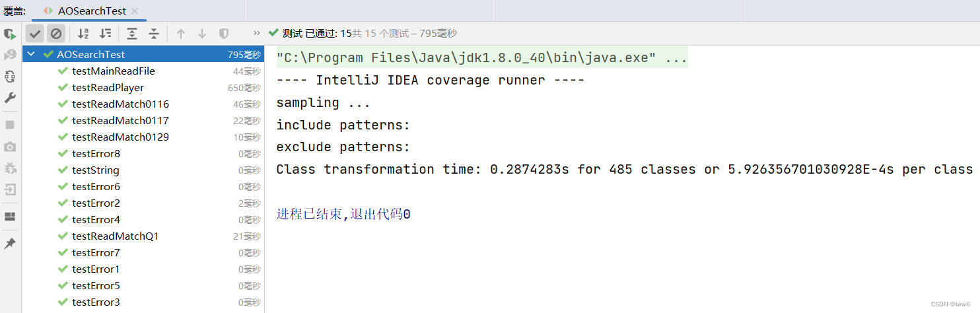
Task: Toggle Show Ignored tests button
Action: click(x=56, y=33)
